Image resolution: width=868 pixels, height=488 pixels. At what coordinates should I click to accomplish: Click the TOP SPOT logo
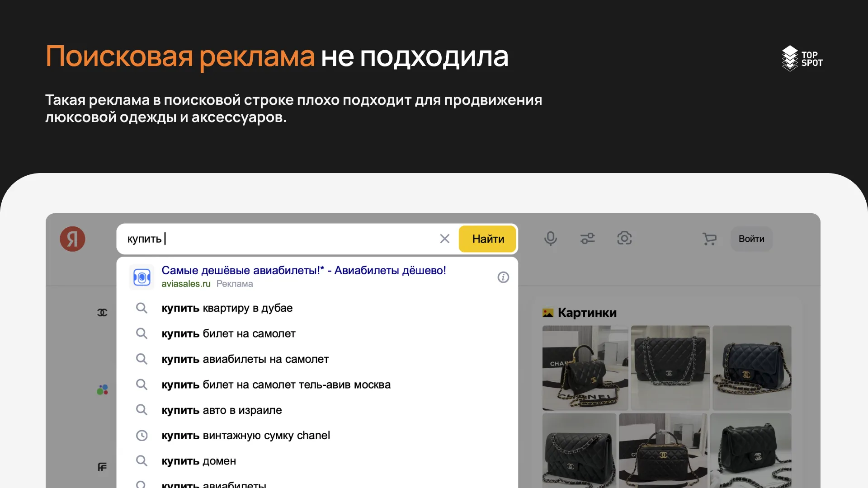coord(802,58)
